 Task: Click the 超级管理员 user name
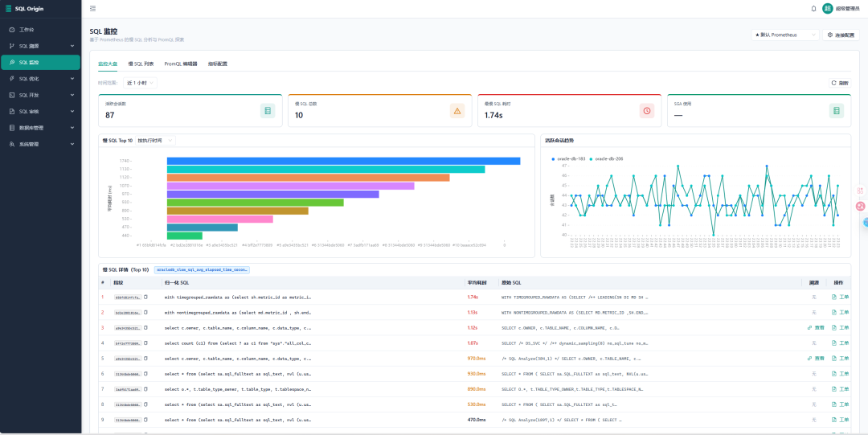click(848, 9)
